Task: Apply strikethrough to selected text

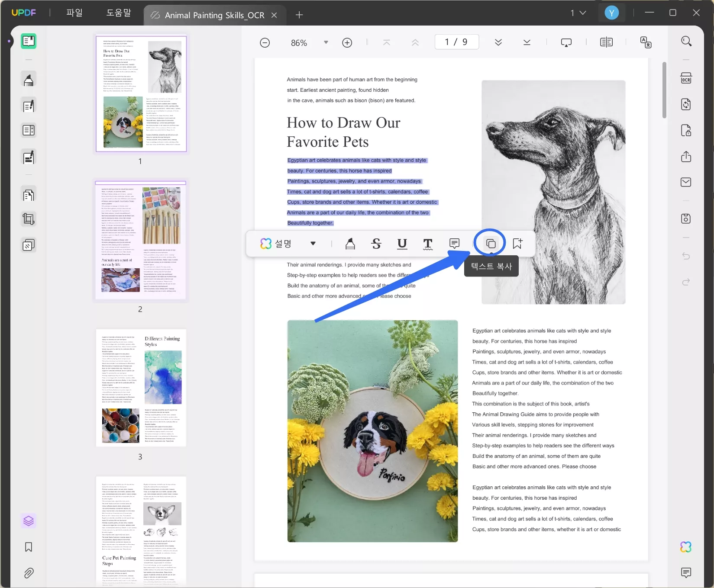Action: click(x=376, y=244)
